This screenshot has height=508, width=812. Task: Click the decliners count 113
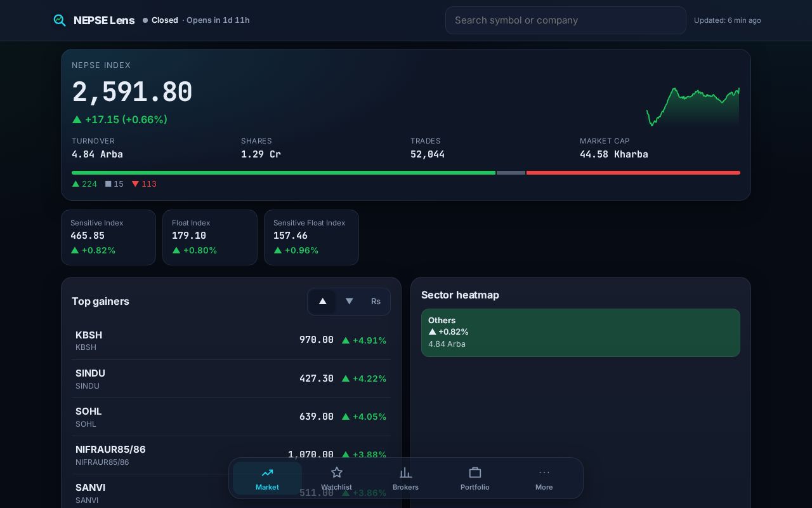[x=144, y=184]
